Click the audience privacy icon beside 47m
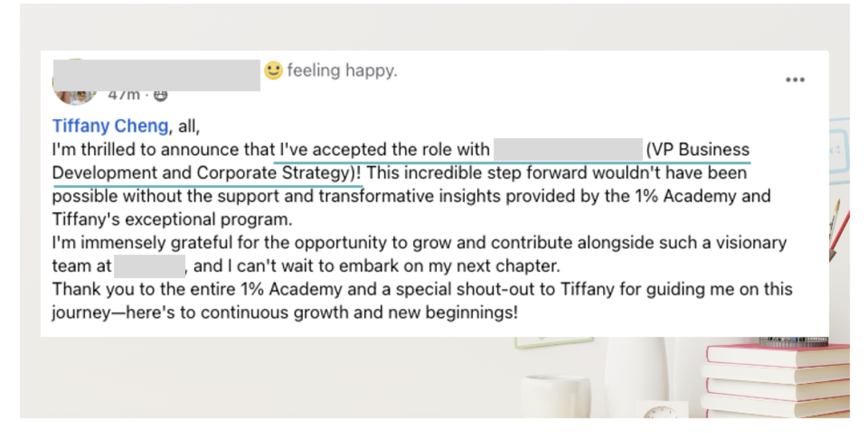The height and width of the screenshot is (433, 868). point(160,95)
